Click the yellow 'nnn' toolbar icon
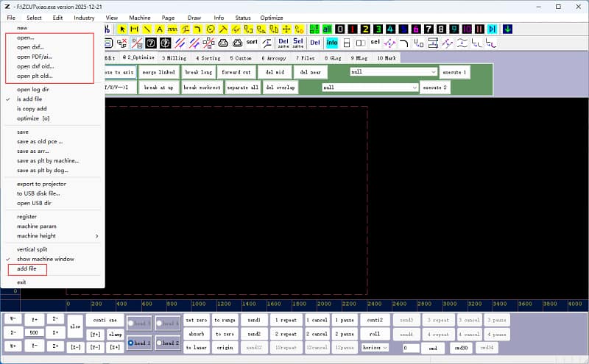Image resolution: width=589 pixels, height=364 pixels. coord(172,29)
